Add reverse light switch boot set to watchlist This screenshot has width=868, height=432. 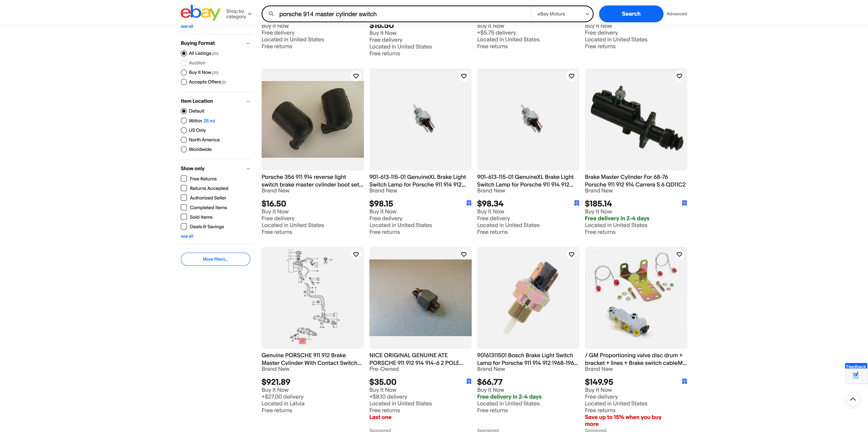[x=356, y=76]
